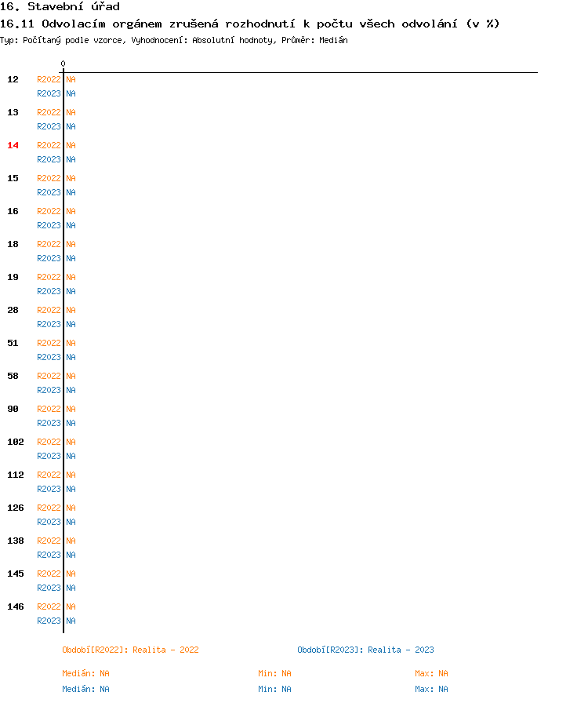Click the R2022 label in row 13
588x703 pixels.
click(x=49, y=112)
